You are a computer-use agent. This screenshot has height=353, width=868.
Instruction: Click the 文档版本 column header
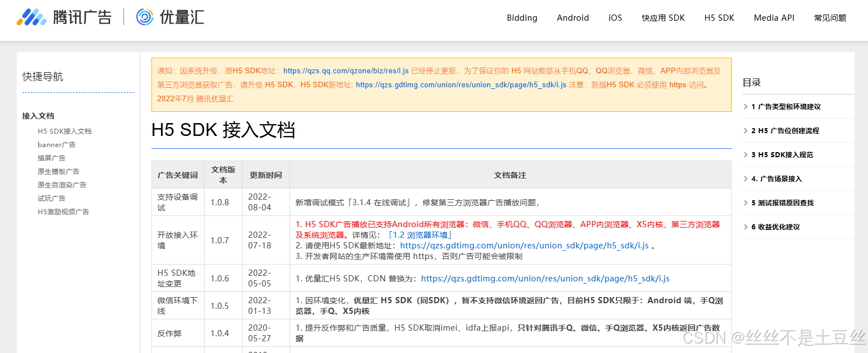(x=223, y=175)
